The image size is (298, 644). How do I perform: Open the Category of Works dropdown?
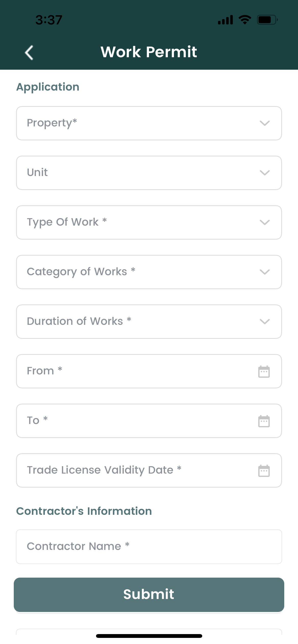click(264, 272)
